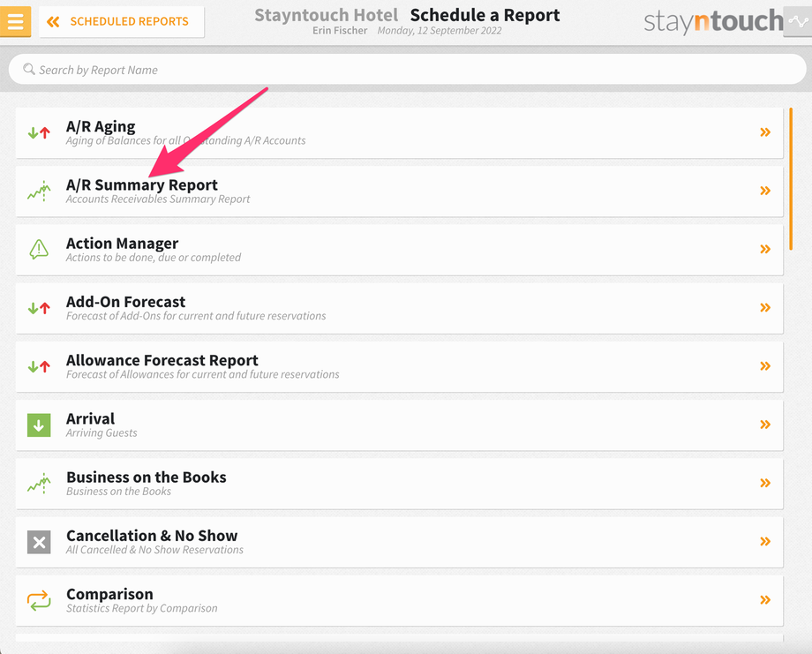The image size is (812, 654).
Task: Click the Monday, 12 September 2022 date
Action: click(440, 31)
